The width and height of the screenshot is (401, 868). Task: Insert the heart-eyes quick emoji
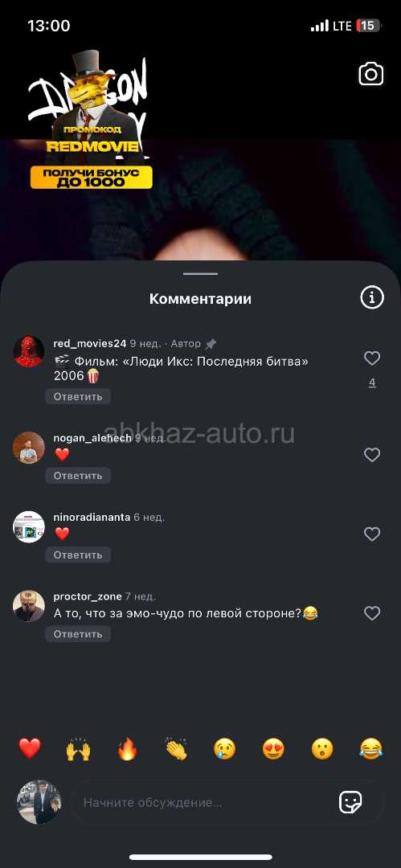[273, 749]
